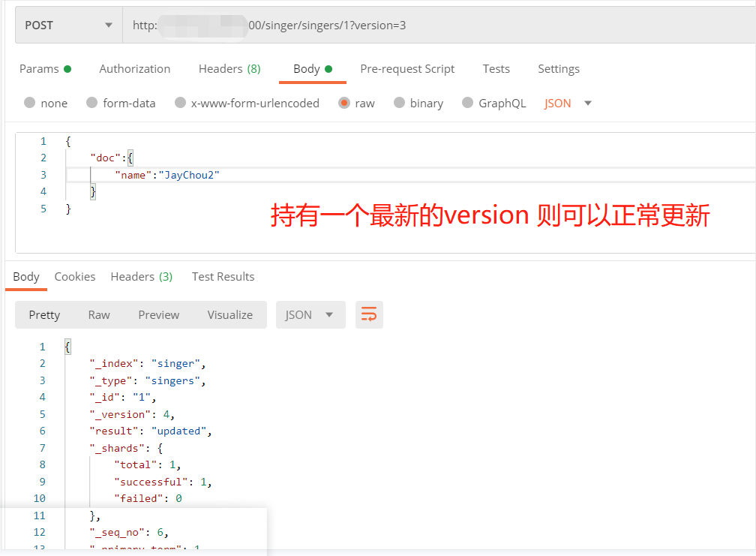The height and width of the screenshot is (556, 756).
Task: Click the "result": "updated" response line
Action: 151,431
